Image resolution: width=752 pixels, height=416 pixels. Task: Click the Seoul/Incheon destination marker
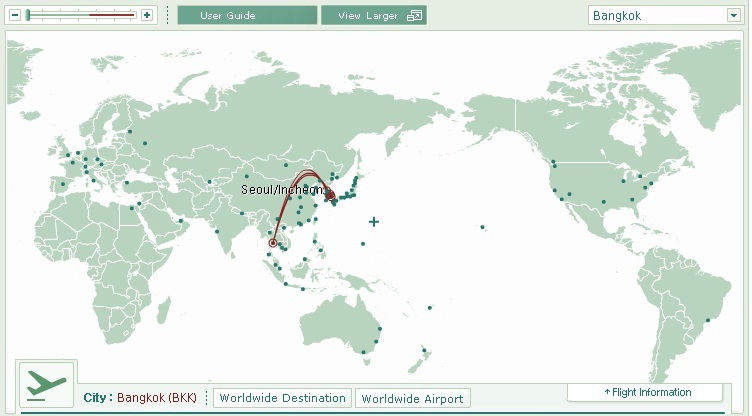pos(331,194)
